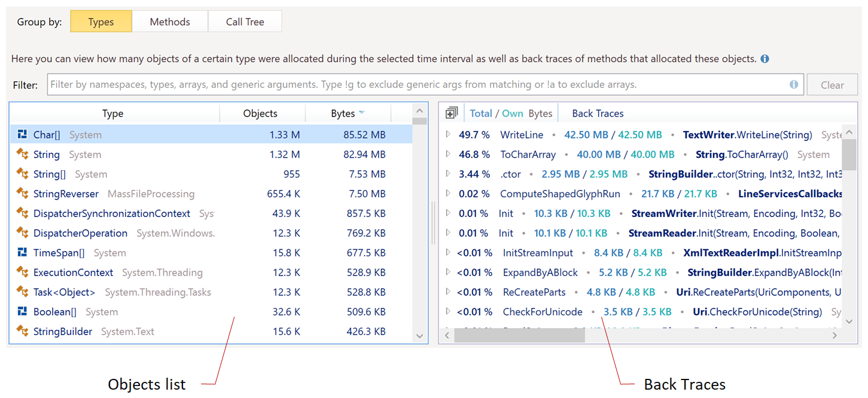This screenshot has height=398, width=868.
Task: Click inside the namespace filter field
Action: 419,84
